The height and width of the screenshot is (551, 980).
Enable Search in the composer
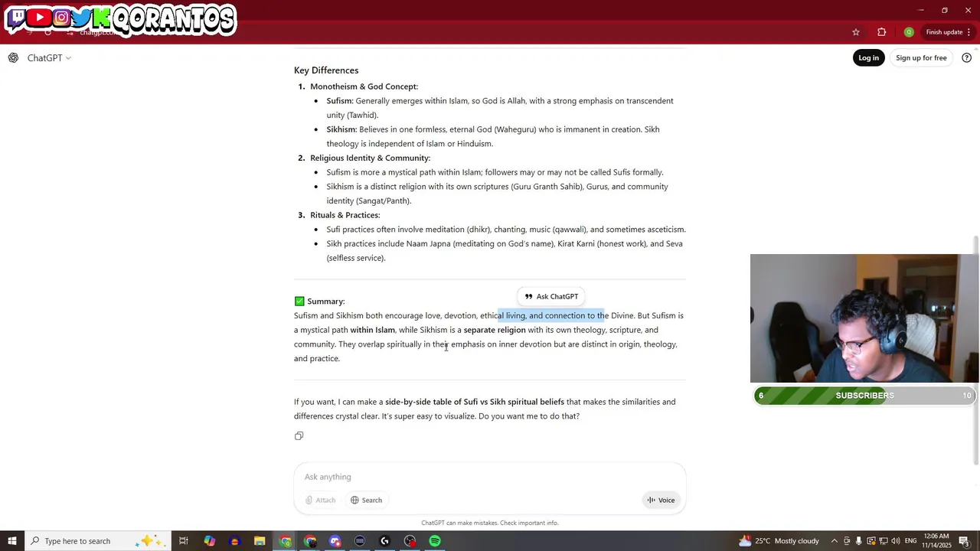367,500
